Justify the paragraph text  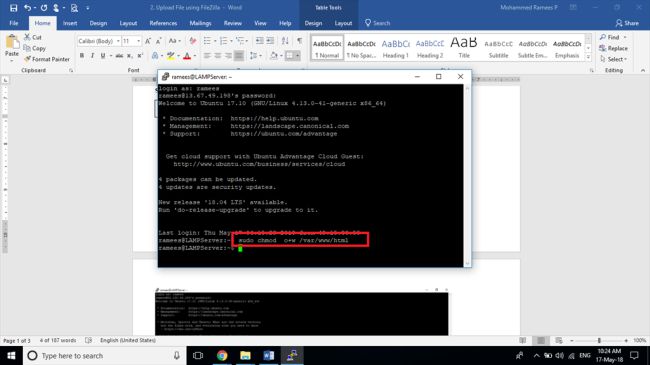tap(239, 56)
